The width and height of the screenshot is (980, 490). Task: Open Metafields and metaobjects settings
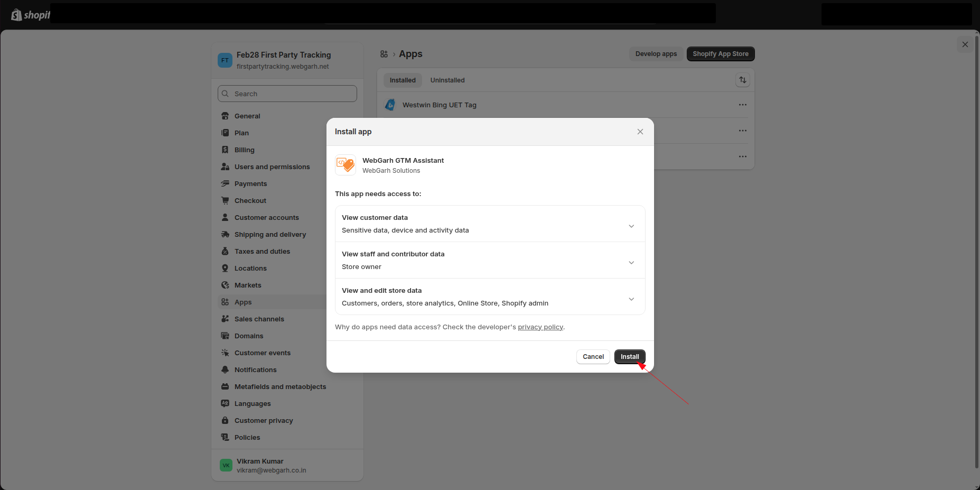[287, 386]
